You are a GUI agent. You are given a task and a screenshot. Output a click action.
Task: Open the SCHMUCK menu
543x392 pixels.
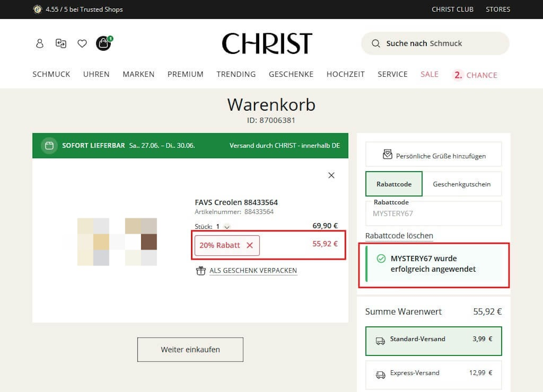[x=51, y=74]
